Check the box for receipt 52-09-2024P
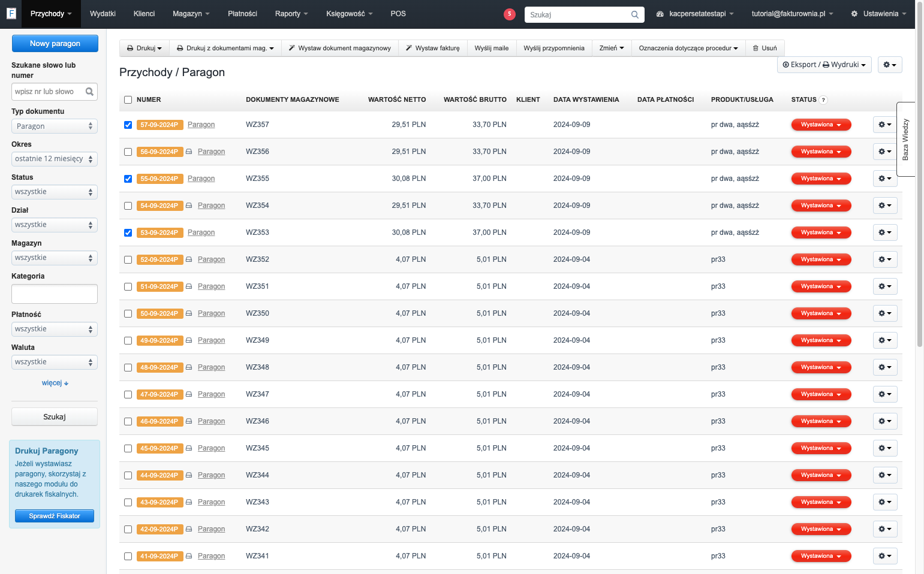 pos(128,259)
